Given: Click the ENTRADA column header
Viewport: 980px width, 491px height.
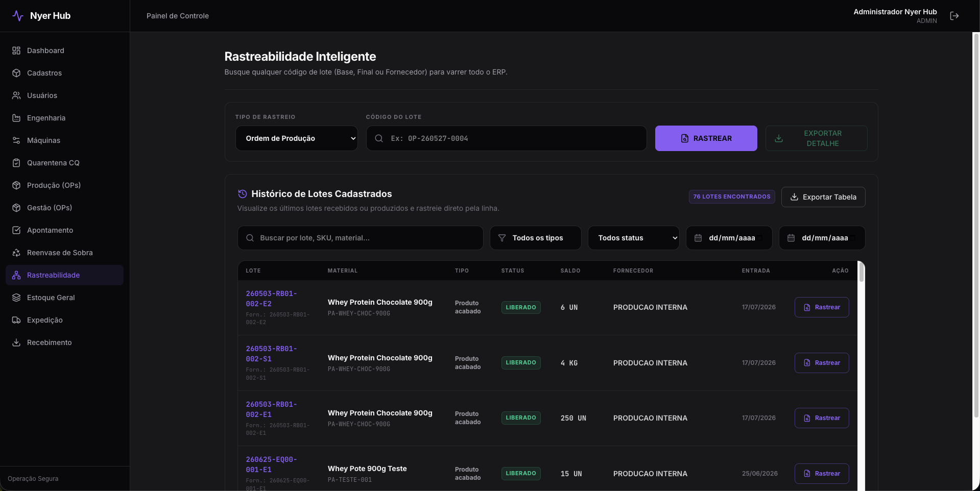Looking at the screenshot, I should [x=756, y=271].
